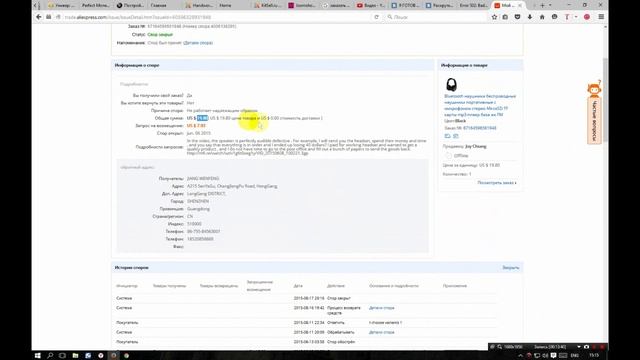Click the seller name Joy Chong
Screen dimensions: 640x360
[476, 146]
